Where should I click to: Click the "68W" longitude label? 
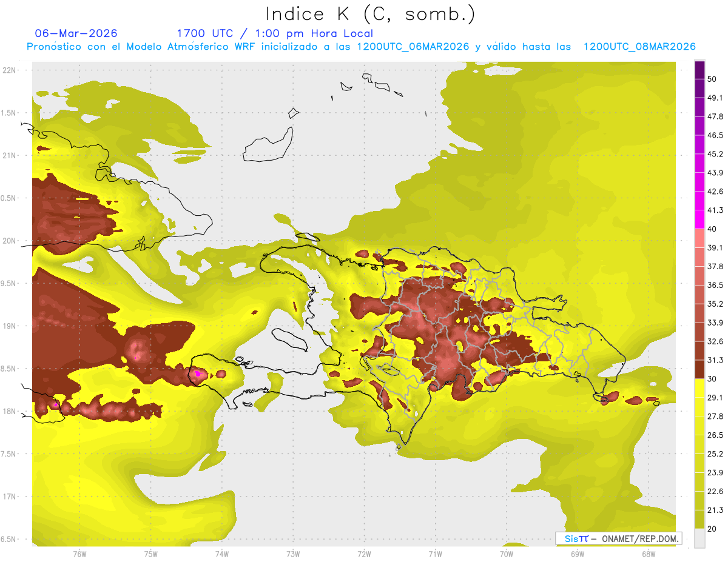coord(649,554)
